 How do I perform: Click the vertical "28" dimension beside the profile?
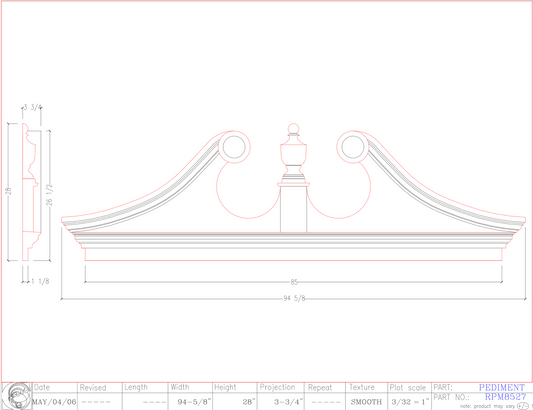8,191
